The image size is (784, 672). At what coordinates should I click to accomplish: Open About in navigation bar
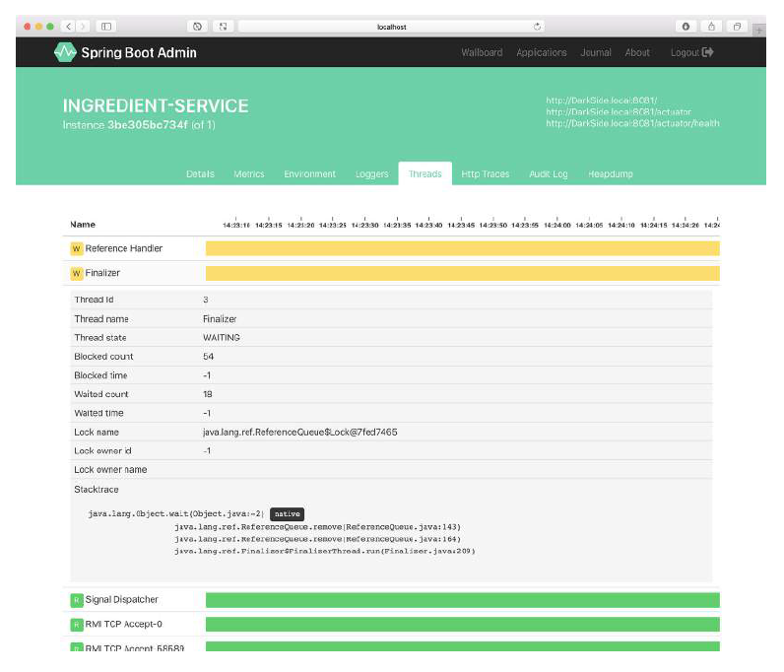637,52
